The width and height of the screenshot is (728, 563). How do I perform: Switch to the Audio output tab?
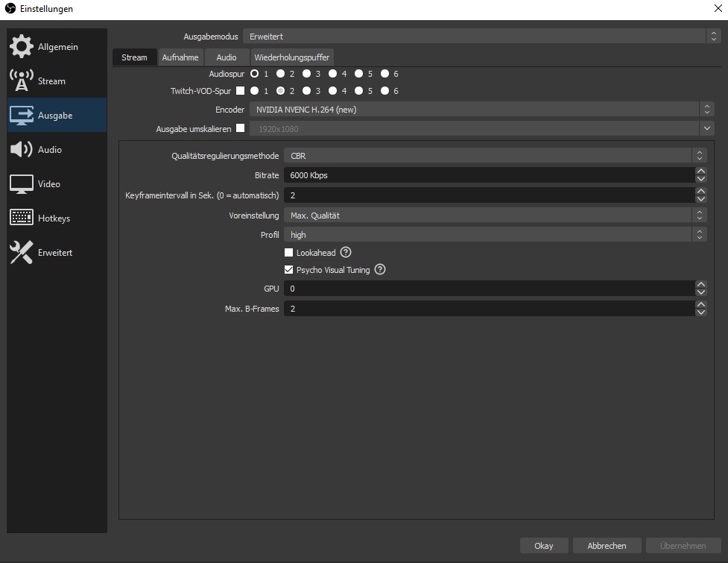click(227, 57)
